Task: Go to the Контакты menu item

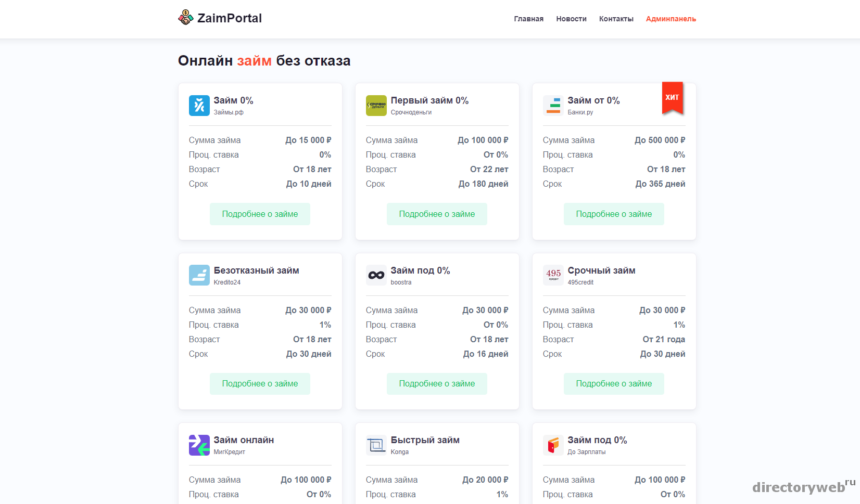Action: 616,19
